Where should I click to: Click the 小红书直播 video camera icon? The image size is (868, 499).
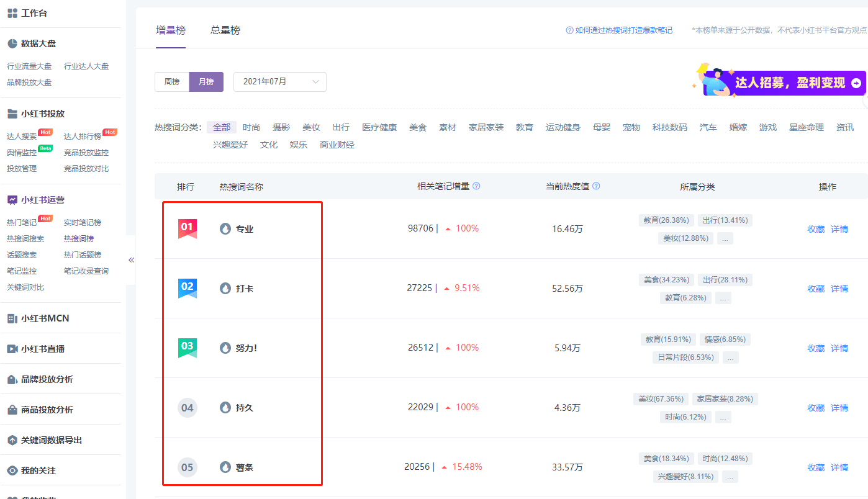click(x=12, y=349)
